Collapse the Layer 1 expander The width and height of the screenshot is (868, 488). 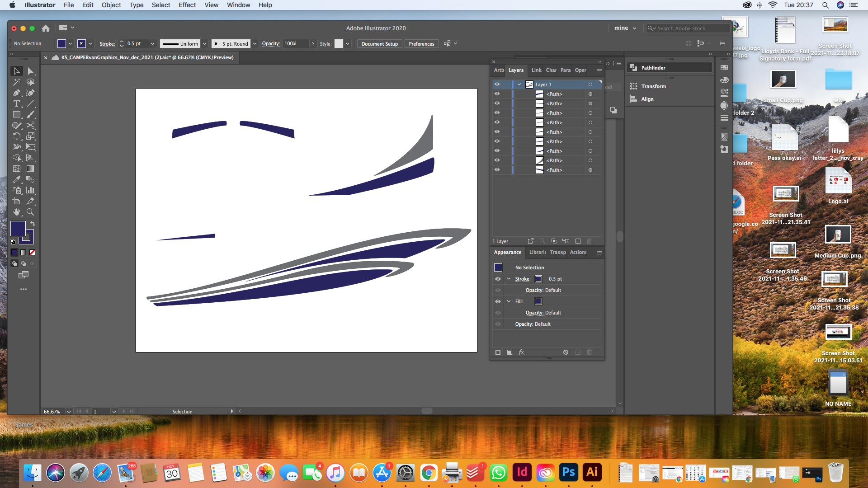click(519, 84)
